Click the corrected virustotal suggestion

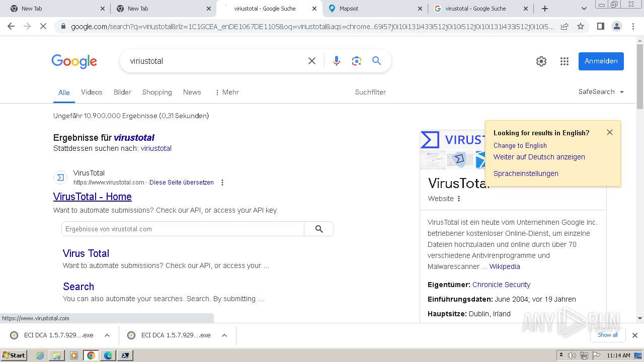tap(134, 137)
